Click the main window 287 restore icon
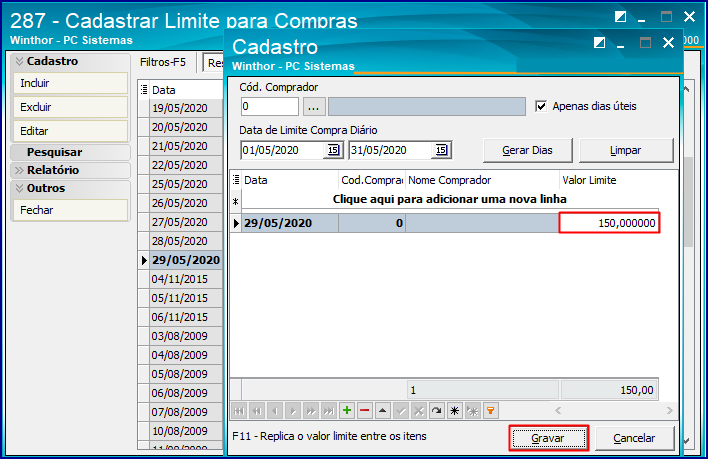The image size is (708, 459). (x=620, y=17)
